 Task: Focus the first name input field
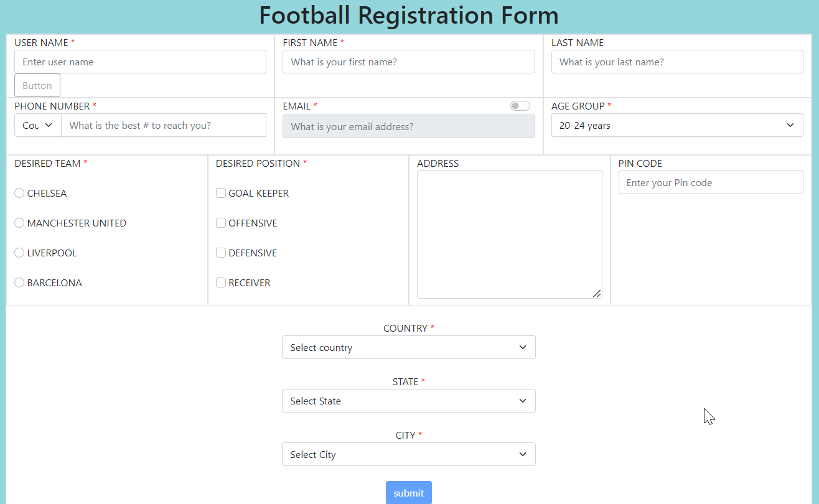pyautogui.click(x=408, y=62)
